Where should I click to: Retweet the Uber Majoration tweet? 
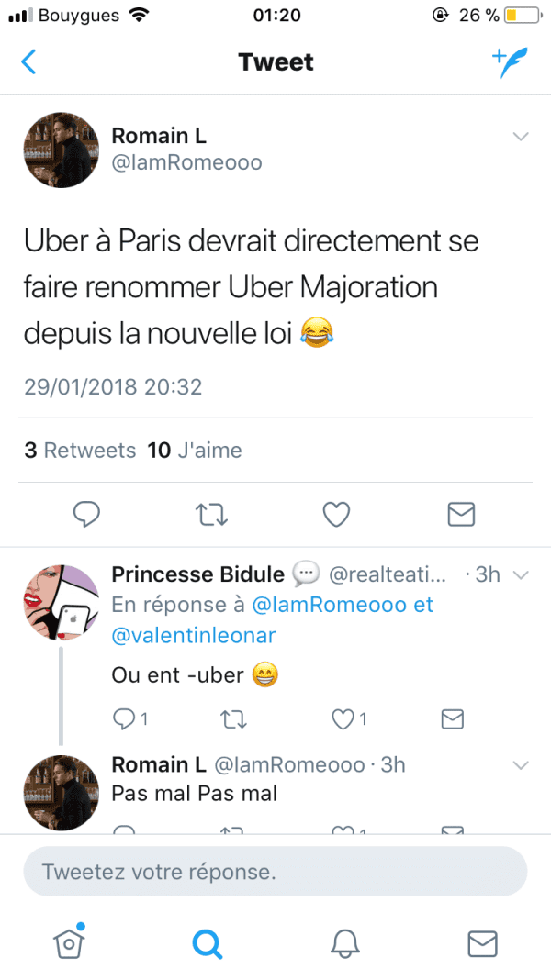pos(211,515)
